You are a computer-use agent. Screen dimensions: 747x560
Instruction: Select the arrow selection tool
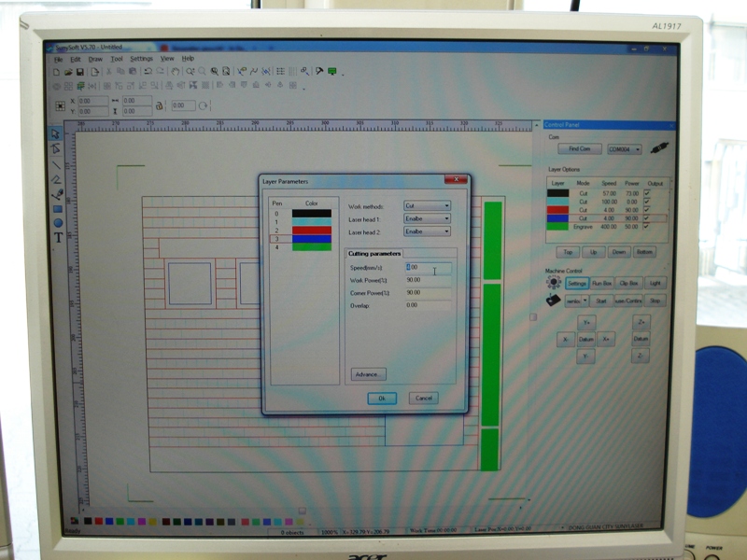tap(52, 132)
